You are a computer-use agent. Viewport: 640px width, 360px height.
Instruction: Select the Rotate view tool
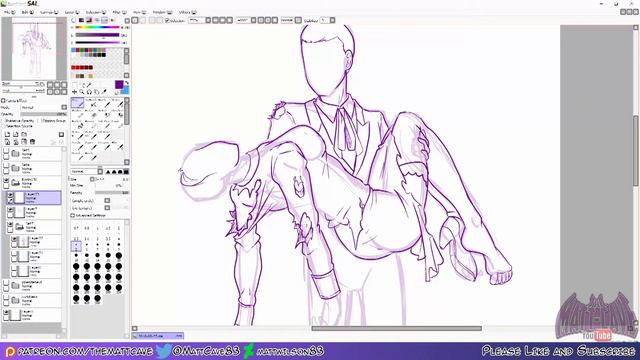[89, 92]
